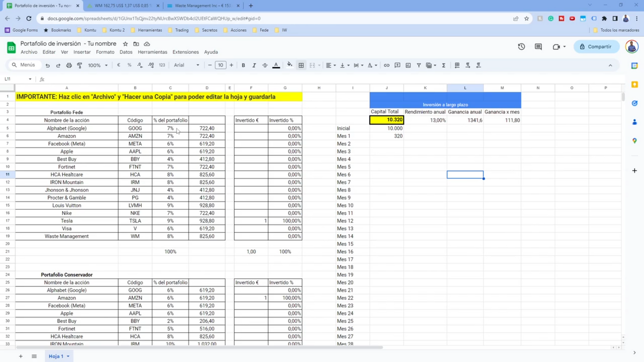Select the Paint format tool

80,65
